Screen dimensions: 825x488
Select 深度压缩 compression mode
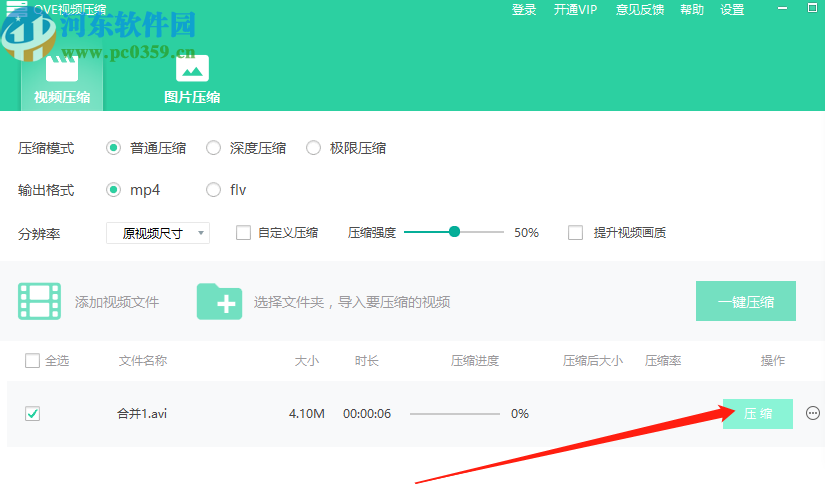[x=213, y=148]
